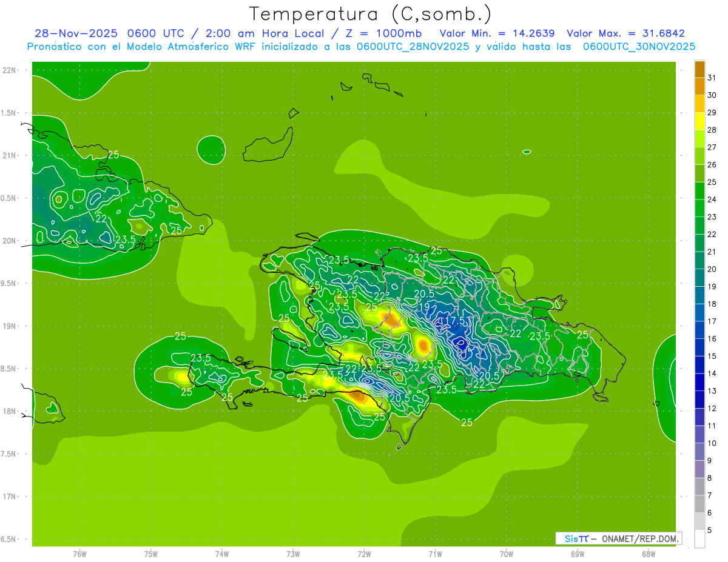Click the "71W" longitude axis label

[x=435, y=554]
